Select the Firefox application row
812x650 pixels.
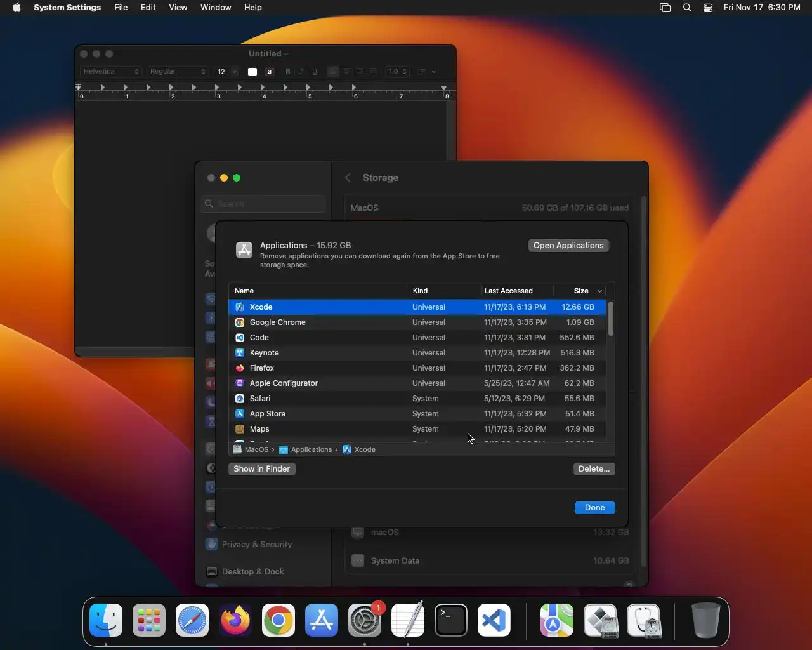pos(417,368)
